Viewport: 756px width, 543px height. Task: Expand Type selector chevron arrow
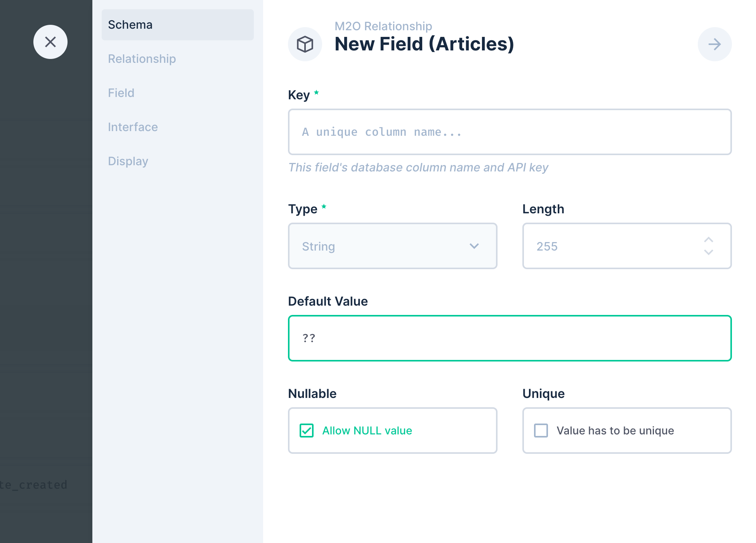pos(474,246)
